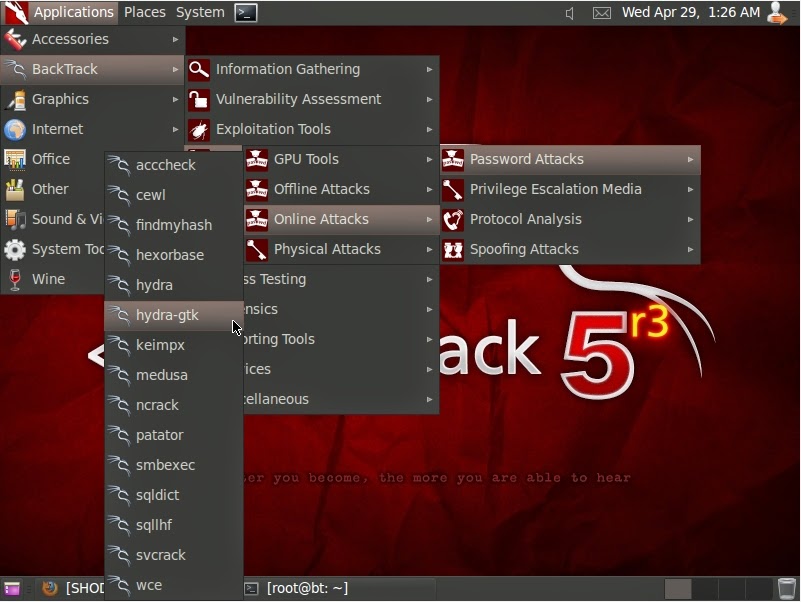The width and height of the screenshot is (801, 602).
Task: Launch the terminal from top panel icon
Action: [246, 13]
